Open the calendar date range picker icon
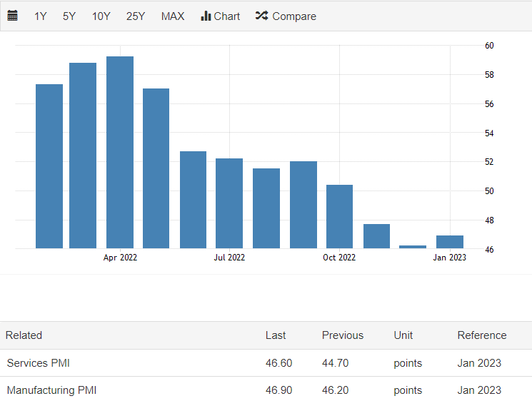 tap(13, 16)
